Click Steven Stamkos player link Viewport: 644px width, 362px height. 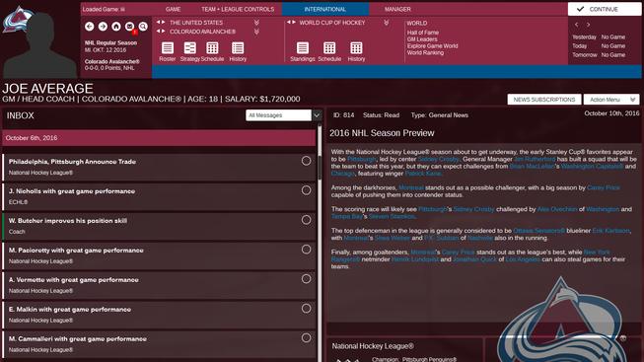pyautogui.click(x=392, y=216)
